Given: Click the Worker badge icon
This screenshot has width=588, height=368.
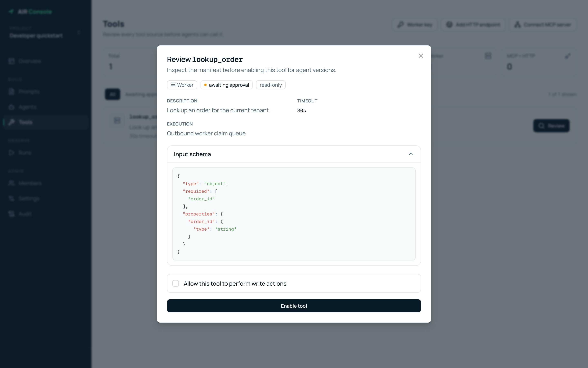Looking at the screenshot, I should click(173, 85).
